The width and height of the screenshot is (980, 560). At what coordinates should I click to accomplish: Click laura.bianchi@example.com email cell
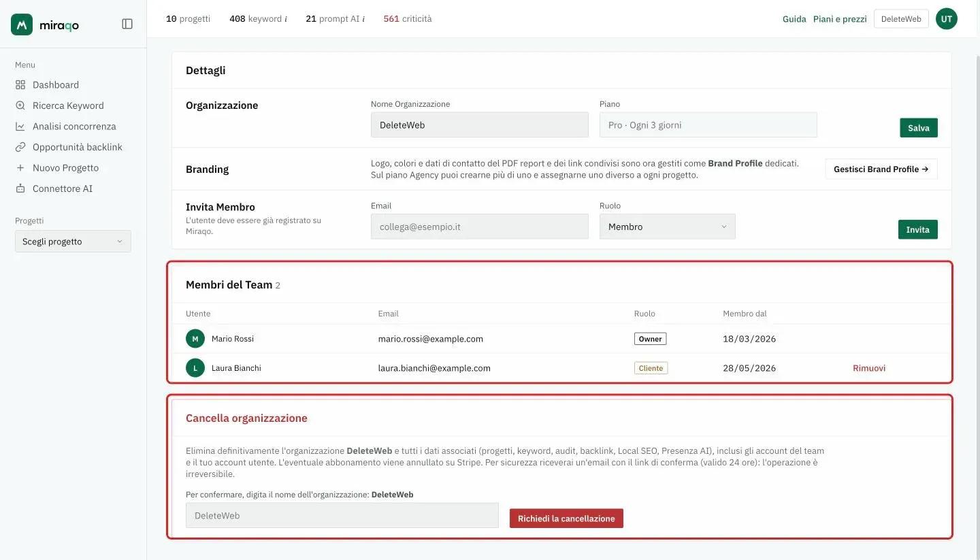click(434, 368)
